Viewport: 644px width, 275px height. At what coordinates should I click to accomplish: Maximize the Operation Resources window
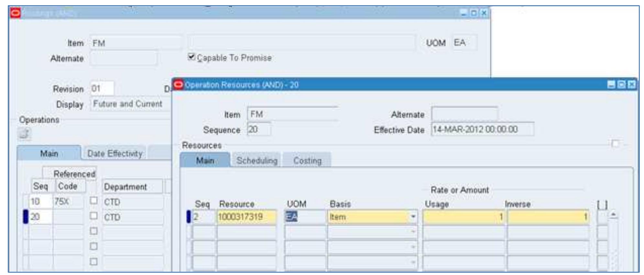tap(621, 85)
